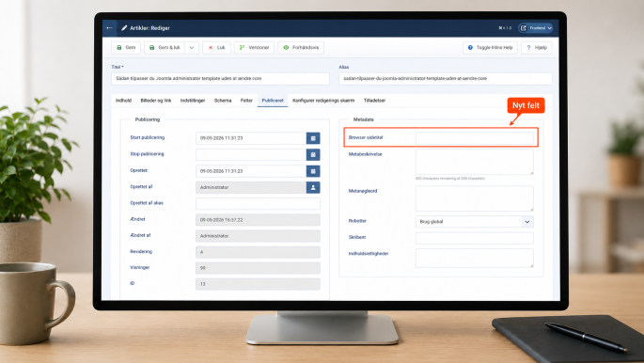Viewport: 644px width, 363px height.
Task: Open the Hjælp help button
Action: [537, 48]
